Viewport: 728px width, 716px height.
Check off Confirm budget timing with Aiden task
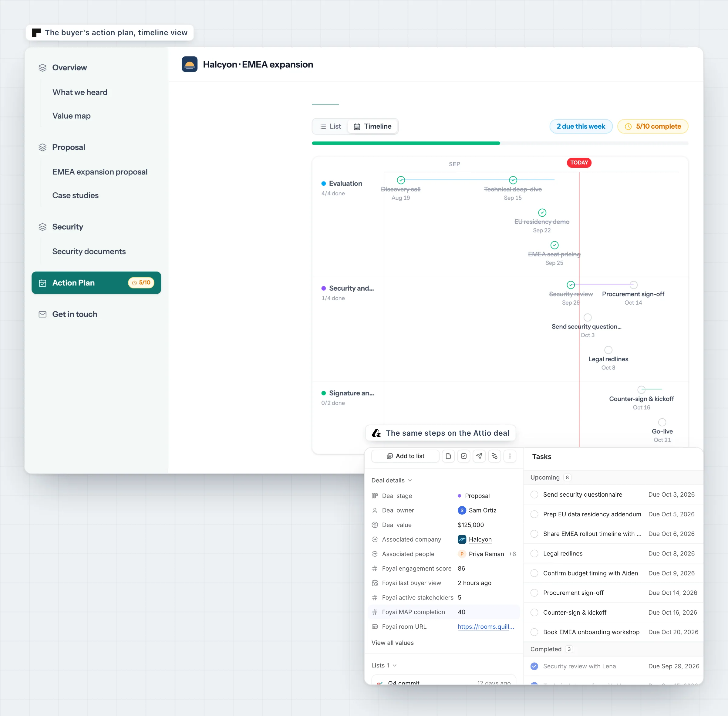pos(534,573)
